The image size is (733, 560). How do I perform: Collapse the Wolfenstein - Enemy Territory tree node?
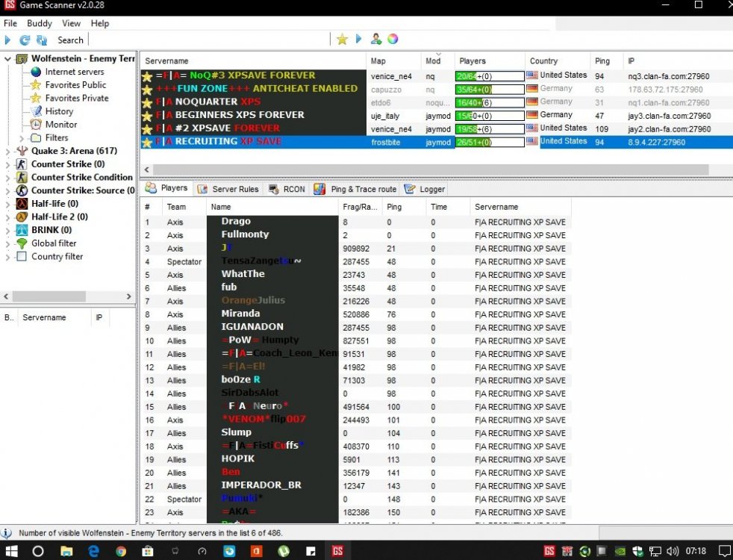click(7, 59)
